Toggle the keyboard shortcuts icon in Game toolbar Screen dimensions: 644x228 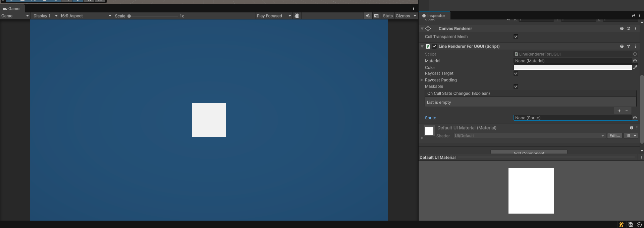click(x=377, y=16)
